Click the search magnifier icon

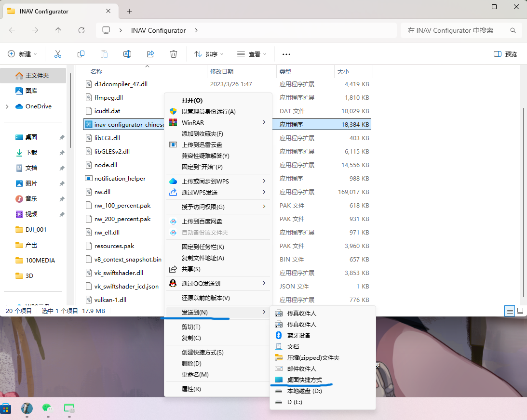pyautogui.click(x=513, y=30)
